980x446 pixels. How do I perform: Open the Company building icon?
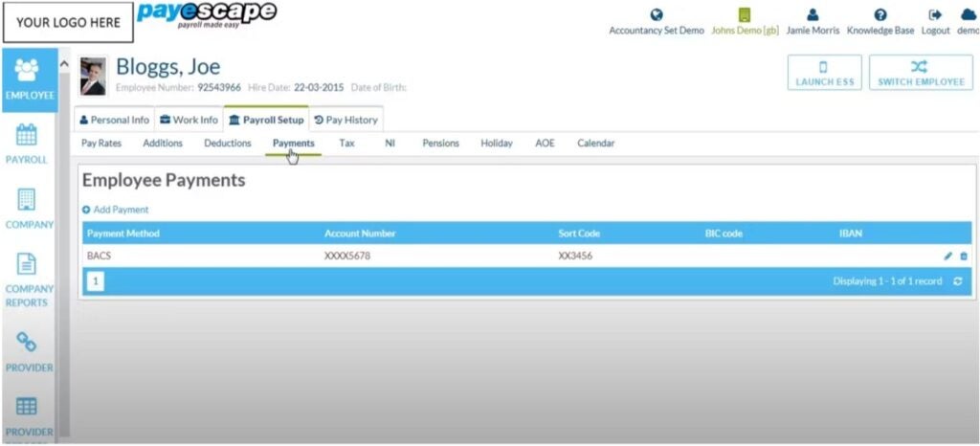coord(27,200)
